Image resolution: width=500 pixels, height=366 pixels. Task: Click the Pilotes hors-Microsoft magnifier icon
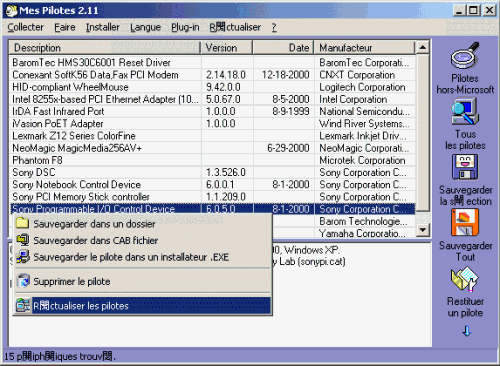[465, 56]
